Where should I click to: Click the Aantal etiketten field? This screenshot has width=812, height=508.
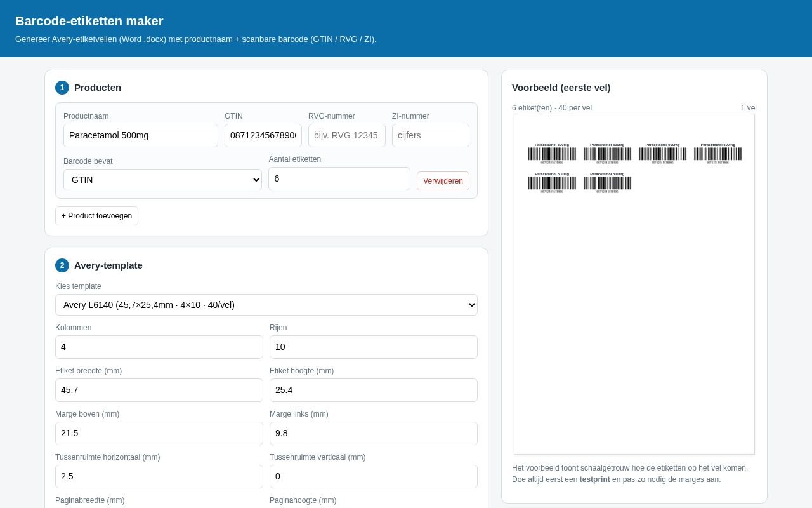[x=339, y=178]
